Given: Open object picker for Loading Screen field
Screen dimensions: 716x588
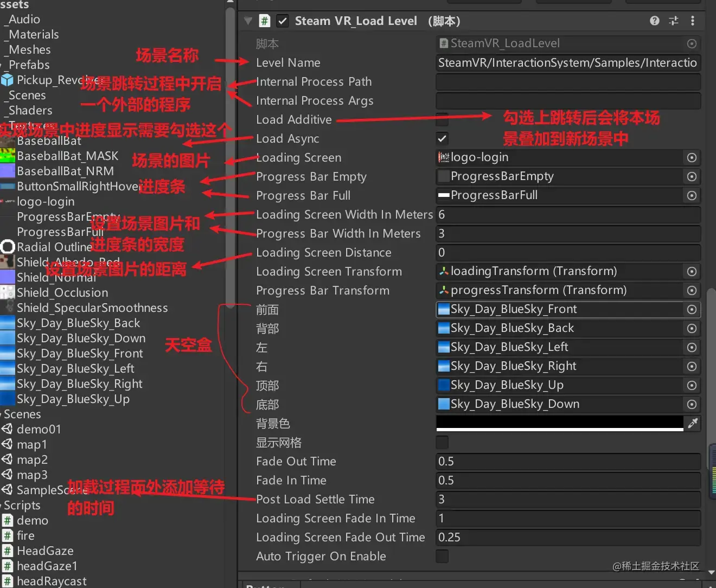Looking at the screenshot, I should pyautogui.click(x=692, y=157).
